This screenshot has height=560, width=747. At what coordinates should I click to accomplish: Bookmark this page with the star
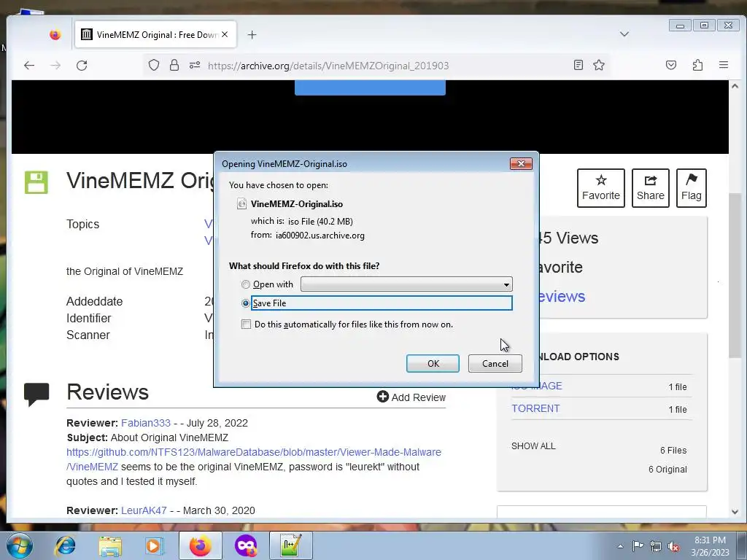click(x=599, y=65)
